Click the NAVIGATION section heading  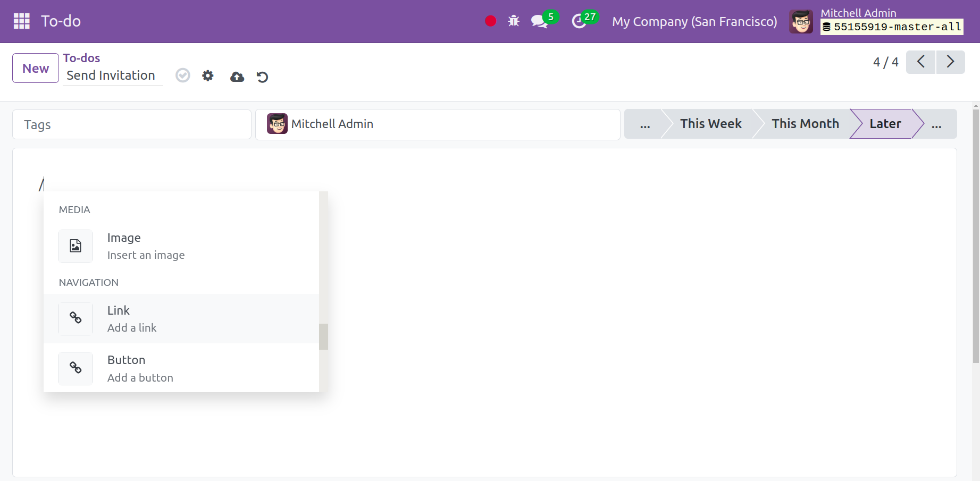click(89, 283)
